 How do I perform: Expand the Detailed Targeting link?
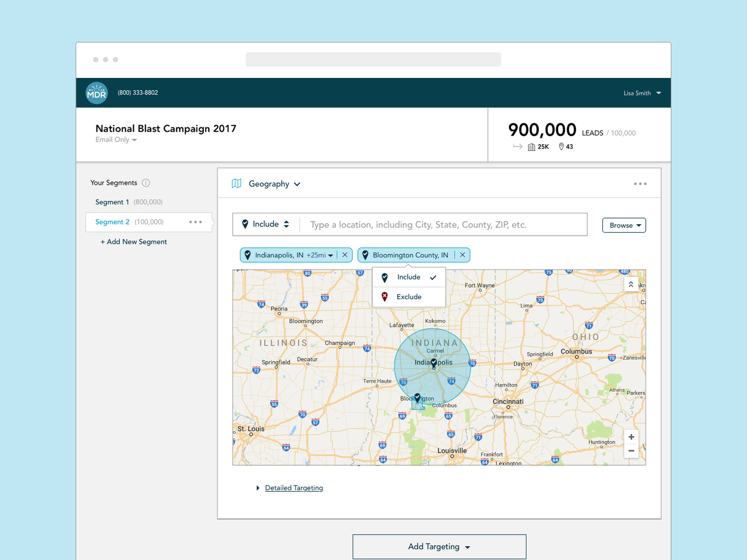click(293, 488)
